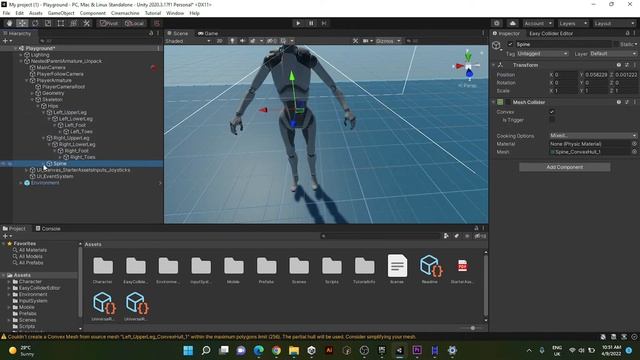Screen dimensions: 640x360
Task: Click the Position Y input field
Action: pyautogui.click(x=596, y=75)
